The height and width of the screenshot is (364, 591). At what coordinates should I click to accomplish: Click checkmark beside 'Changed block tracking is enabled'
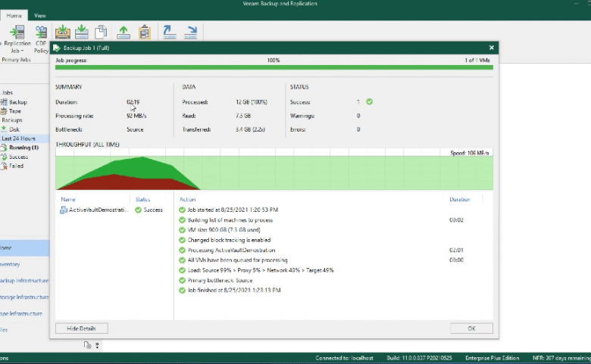click(182, 240)
